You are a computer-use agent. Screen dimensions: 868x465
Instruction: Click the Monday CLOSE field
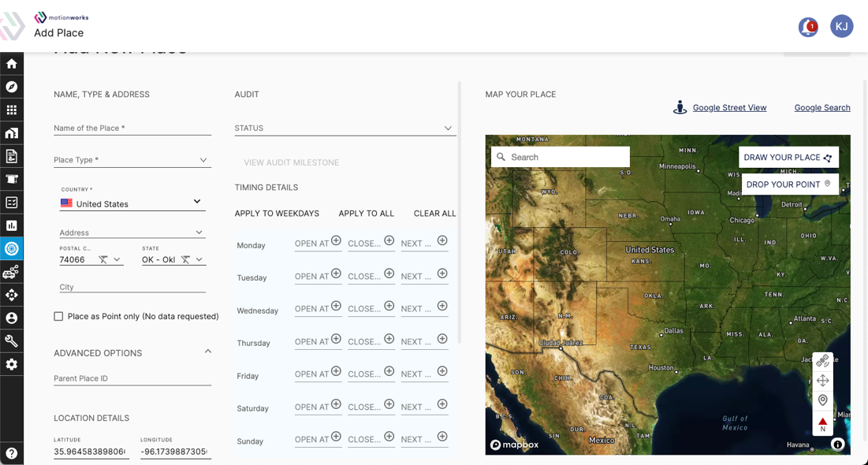click(371, 243)
